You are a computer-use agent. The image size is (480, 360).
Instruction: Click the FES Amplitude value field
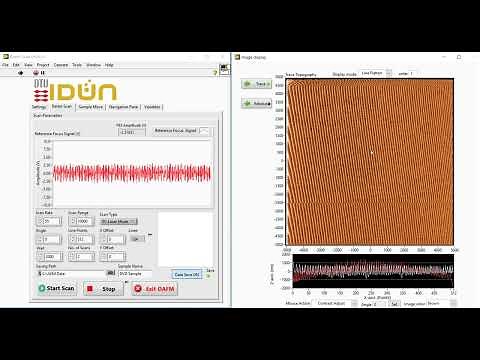pos(132,132)
